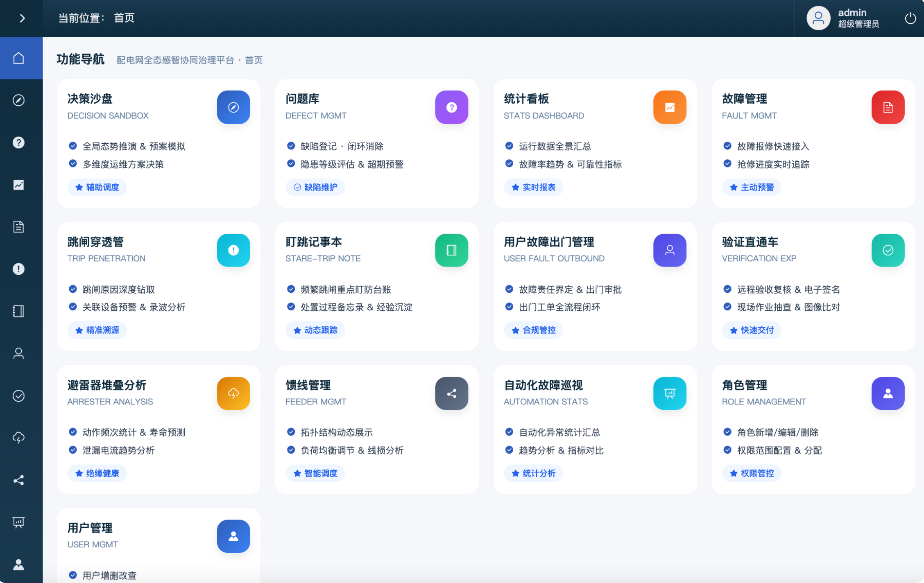Click the 智能调度 tag
The width and height of the screenshot is (924, 583).
(x=315, y=473)
